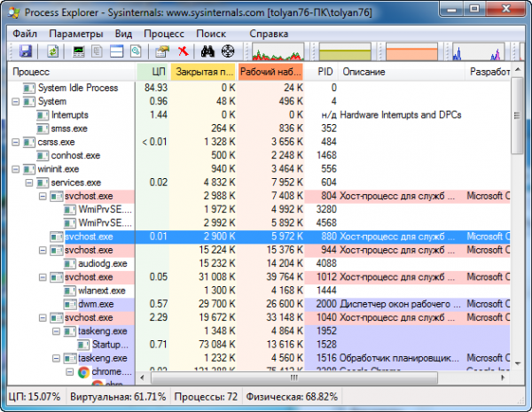Sort by the ЦП column header
Viewport: 532px width, 412px height.
pos(153,72)
